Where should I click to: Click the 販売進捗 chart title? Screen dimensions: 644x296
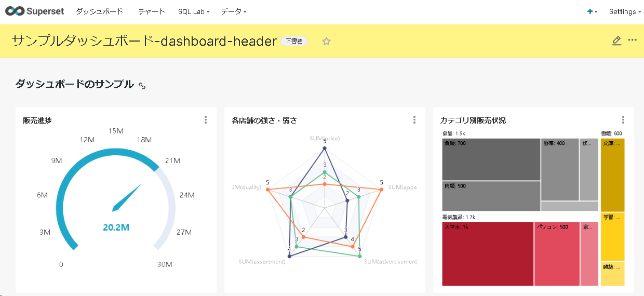tap(37, 120)
